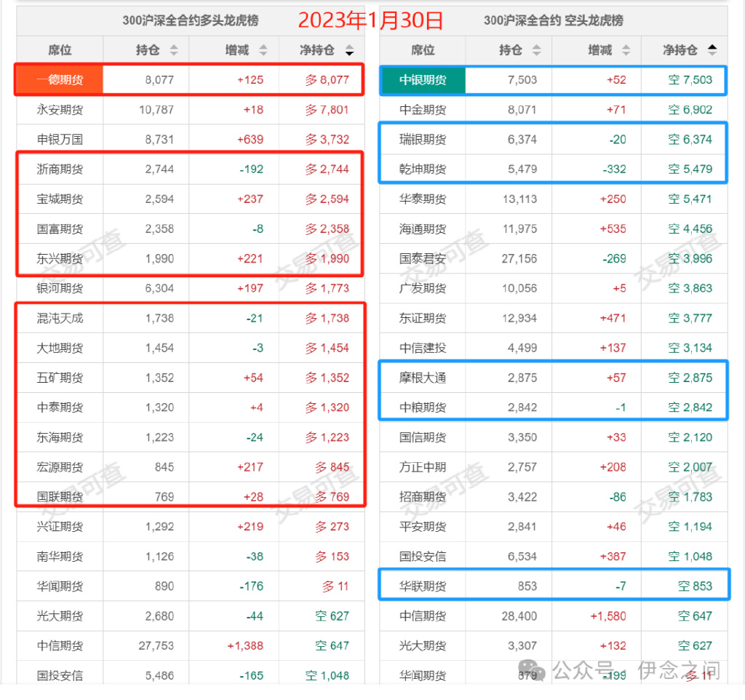This screenshot has width=745, height=700.
Task: Open 中泰期货 seat row
Action: pos(190,407)
